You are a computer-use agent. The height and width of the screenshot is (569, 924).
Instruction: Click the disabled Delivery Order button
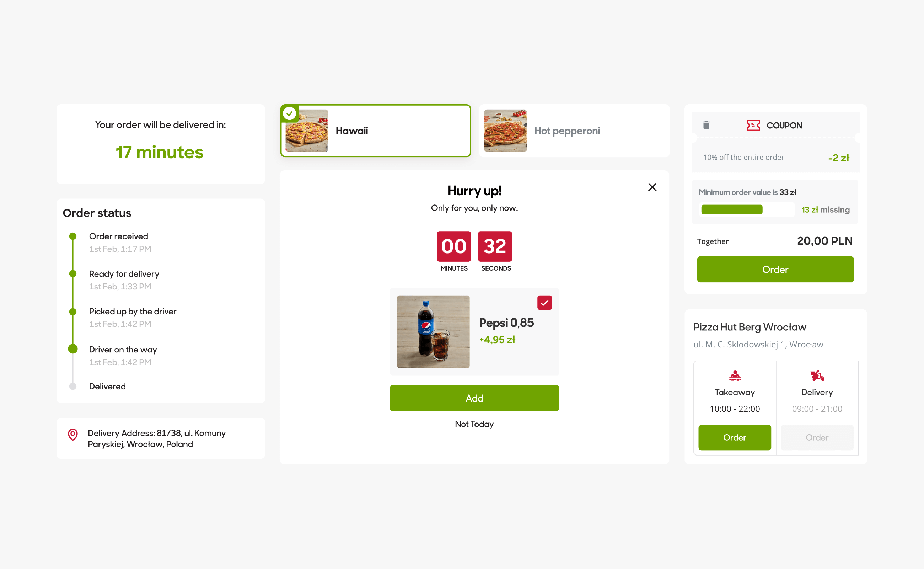pyautogui.click(x=817, y=437)
